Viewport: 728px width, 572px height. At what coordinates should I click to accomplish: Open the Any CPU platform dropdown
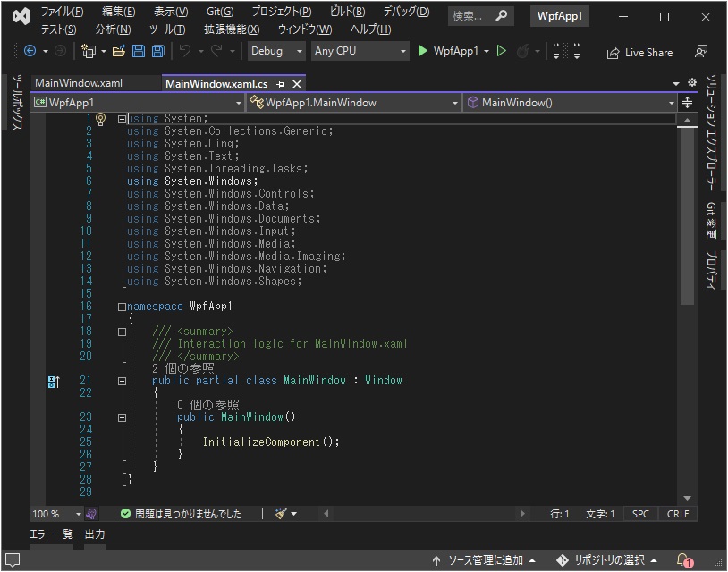pos(360,52)
